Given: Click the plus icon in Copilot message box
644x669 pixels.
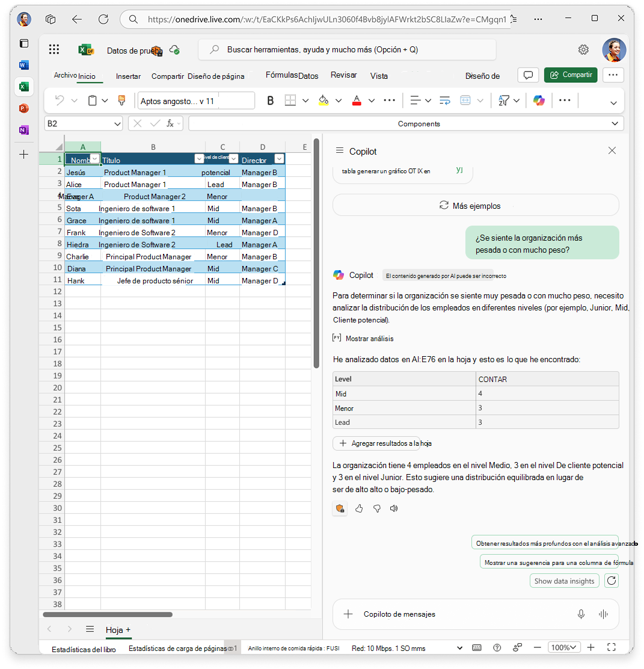Looking at the screenshot, I should pos(348,614).
